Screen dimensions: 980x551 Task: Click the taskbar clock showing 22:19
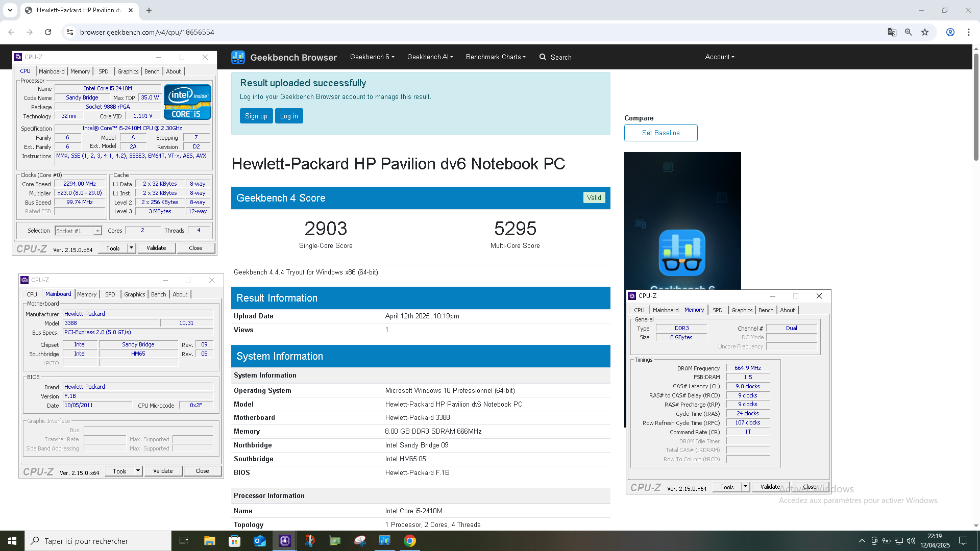tap(935, 541)
